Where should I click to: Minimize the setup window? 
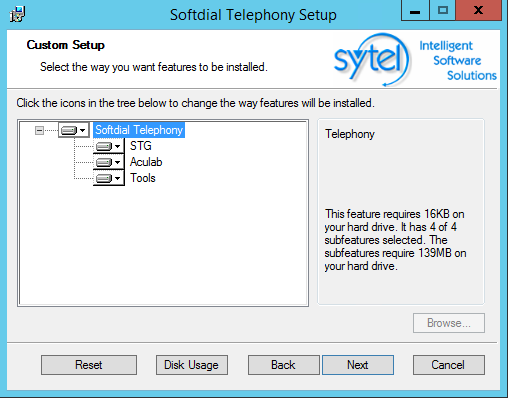415,10
